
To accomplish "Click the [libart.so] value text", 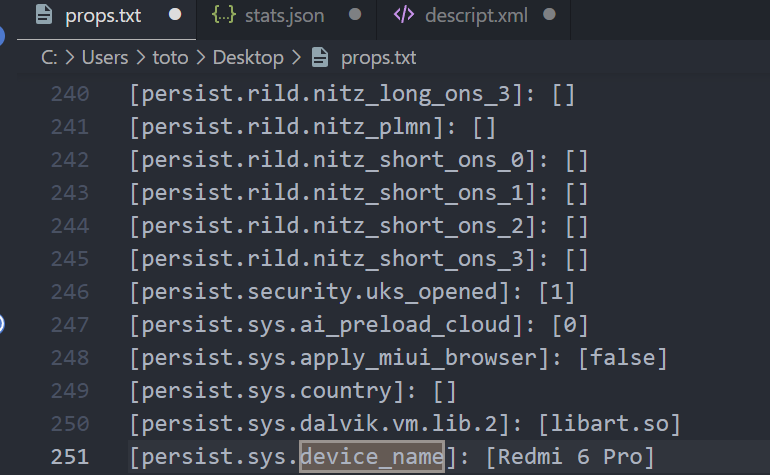I will coord(609,423).
